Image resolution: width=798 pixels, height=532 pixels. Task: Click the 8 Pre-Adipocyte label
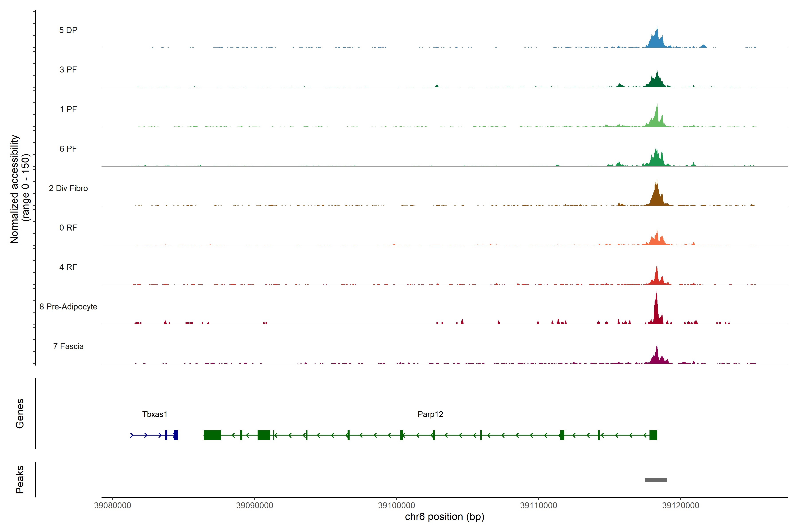(x=68, y=307)
